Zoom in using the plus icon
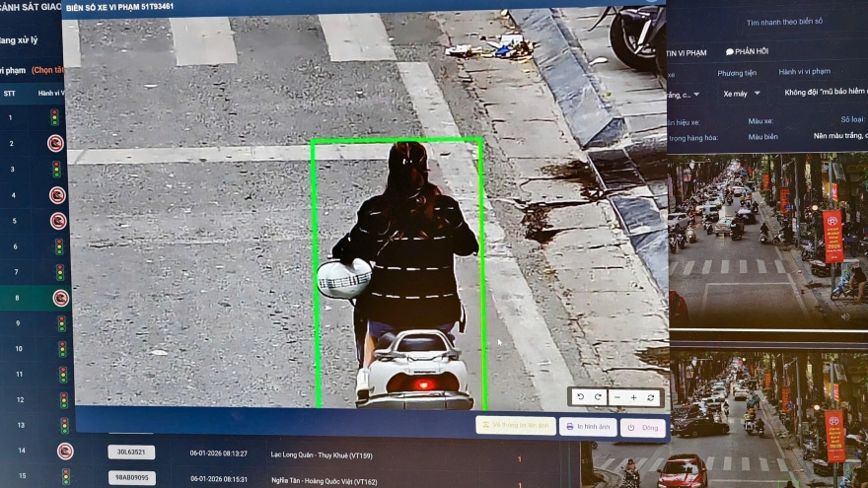The width and height of the screenshot is (868, 488). (x=634, y=397)
